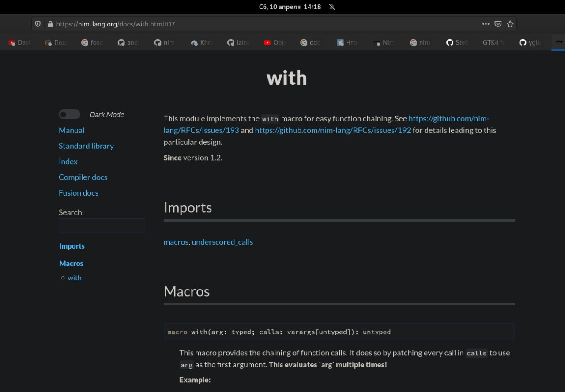Open Compiler docs link
This screenshot has width=565, height=392.
click(83, 177)
